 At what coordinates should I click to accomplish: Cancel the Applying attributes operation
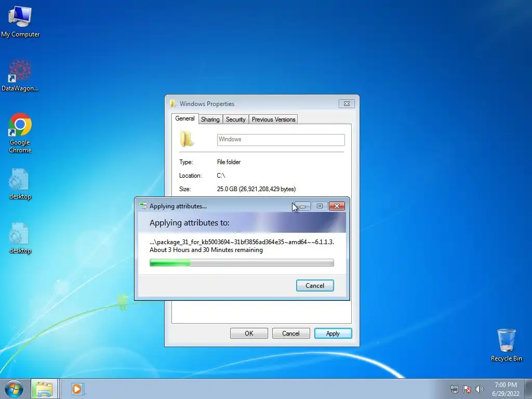pyautogui.click(x=315, y=286)
